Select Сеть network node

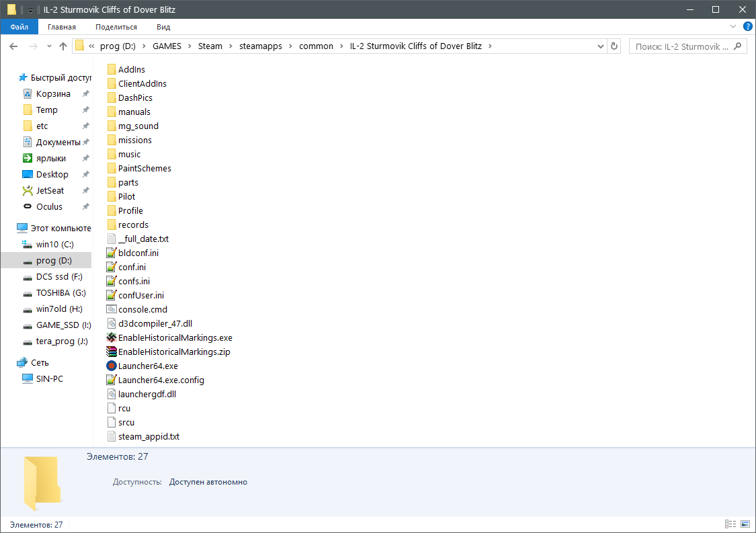tap(40, 363)
